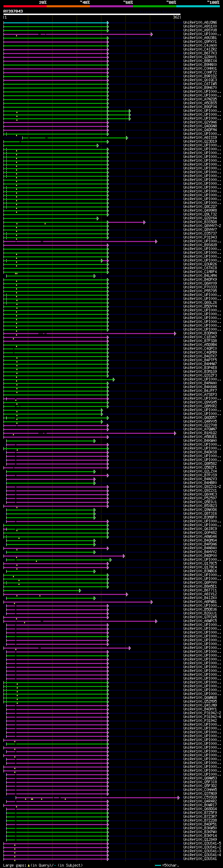Choose hit UniRef100_A7NZQ5
Image resolution: width=223 pixels, height=868 pixels.
200,99
